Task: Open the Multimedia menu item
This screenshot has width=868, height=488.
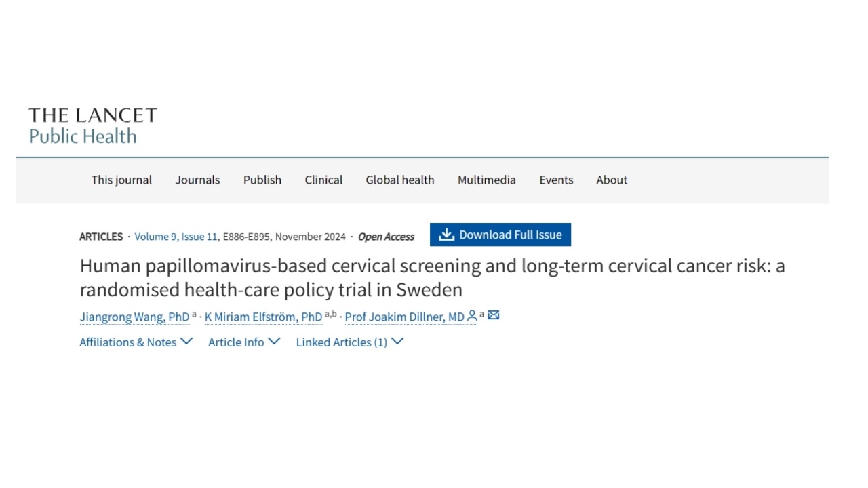Action: click(487, 180)
